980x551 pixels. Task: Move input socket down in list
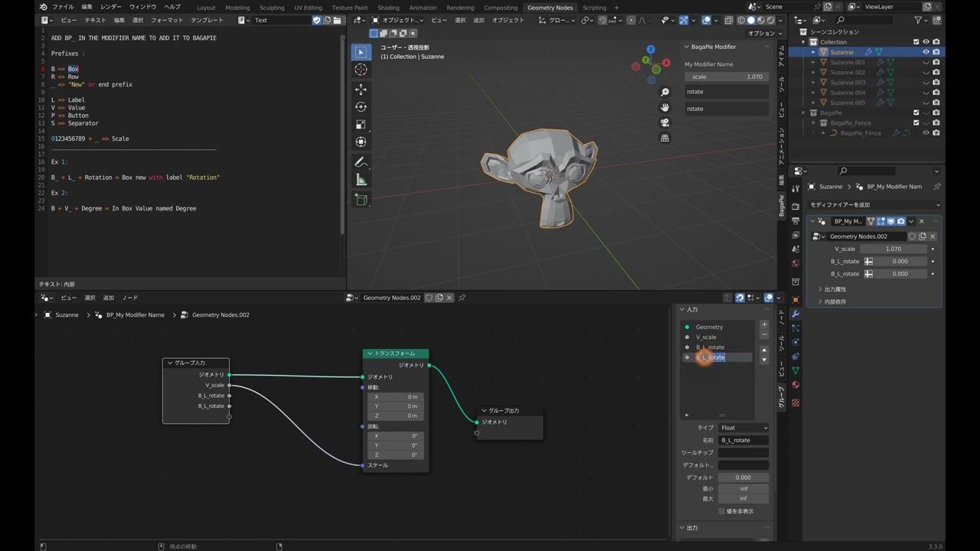763,360
